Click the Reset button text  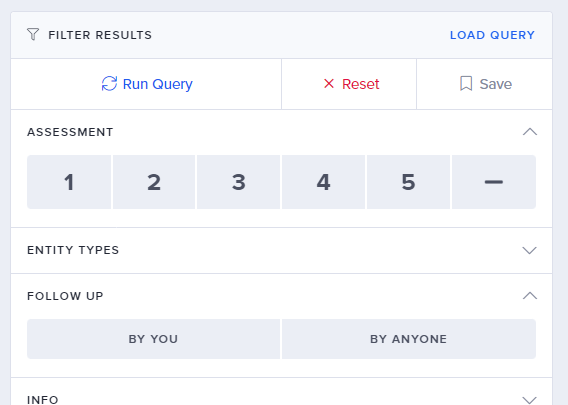click(360, 84)
